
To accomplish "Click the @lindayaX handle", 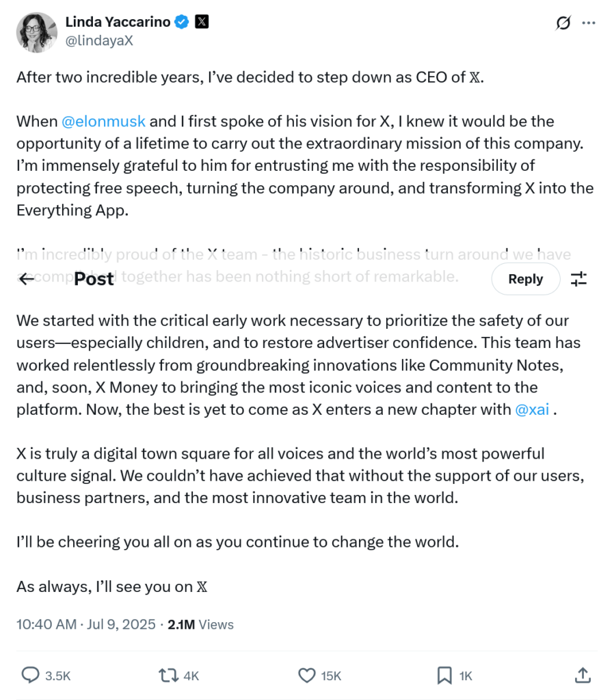I will [98, 40].
